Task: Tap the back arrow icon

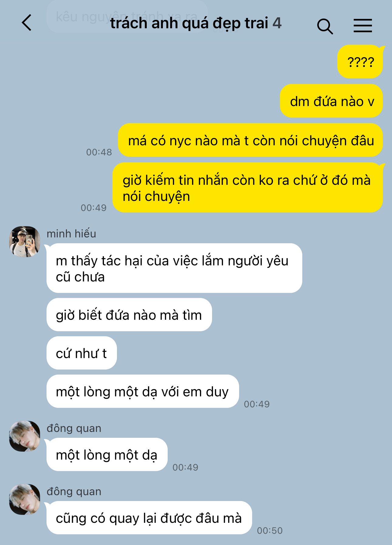Action: [27, 23]
